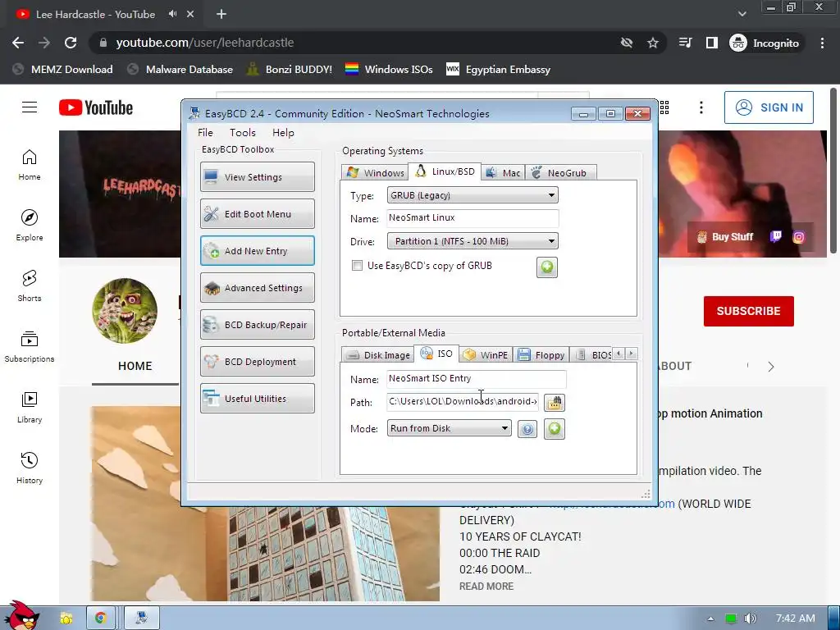
Task: Click the YouTube logo
Action: coord(96,107)
